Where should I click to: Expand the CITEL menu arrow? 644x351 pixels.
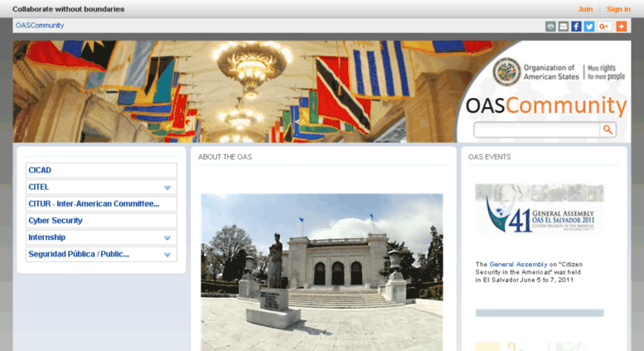[x=167, y=188]
